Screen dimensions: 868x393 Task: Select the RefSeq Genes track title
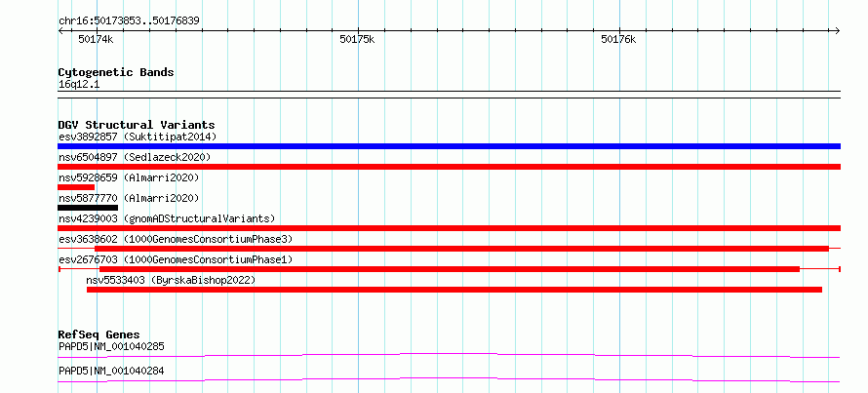[x=99, y=334]
